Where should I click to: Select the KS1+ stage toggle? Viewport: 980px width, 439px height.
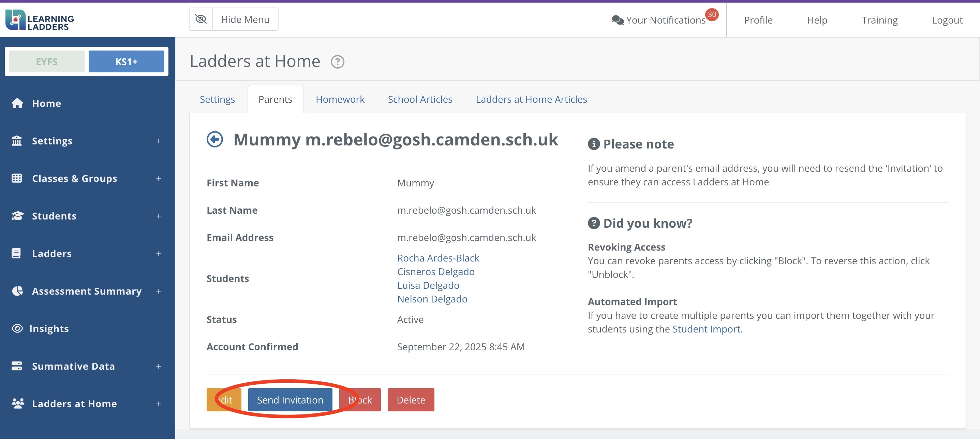pyautogui.click(x=126, y=62)
